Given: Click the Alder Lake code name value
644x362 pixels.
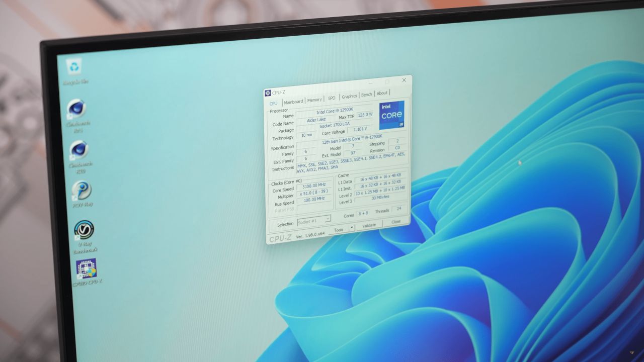Looking at the screenshot, I should coord(316,120).
